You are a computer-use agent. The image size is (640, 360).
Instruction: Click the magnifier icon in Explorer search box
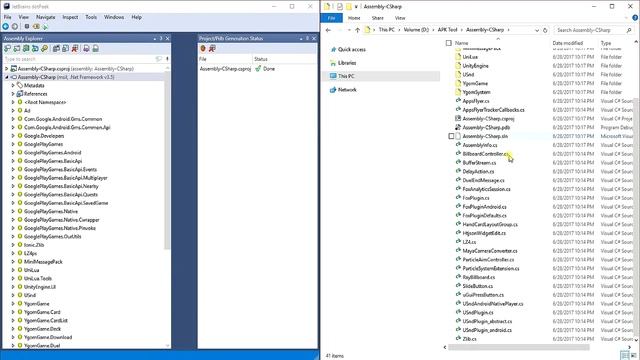(x=629, y=30)
